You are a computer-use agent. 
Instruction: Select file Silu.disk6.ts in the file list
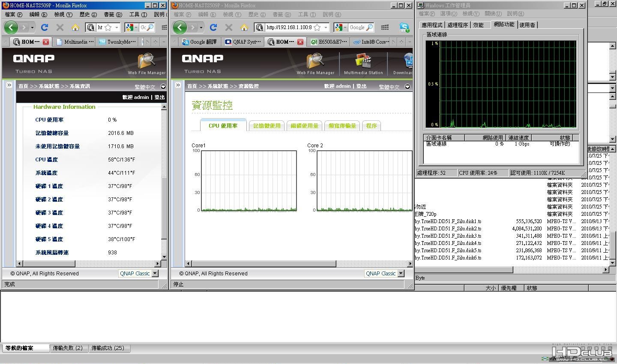[448, 258]
